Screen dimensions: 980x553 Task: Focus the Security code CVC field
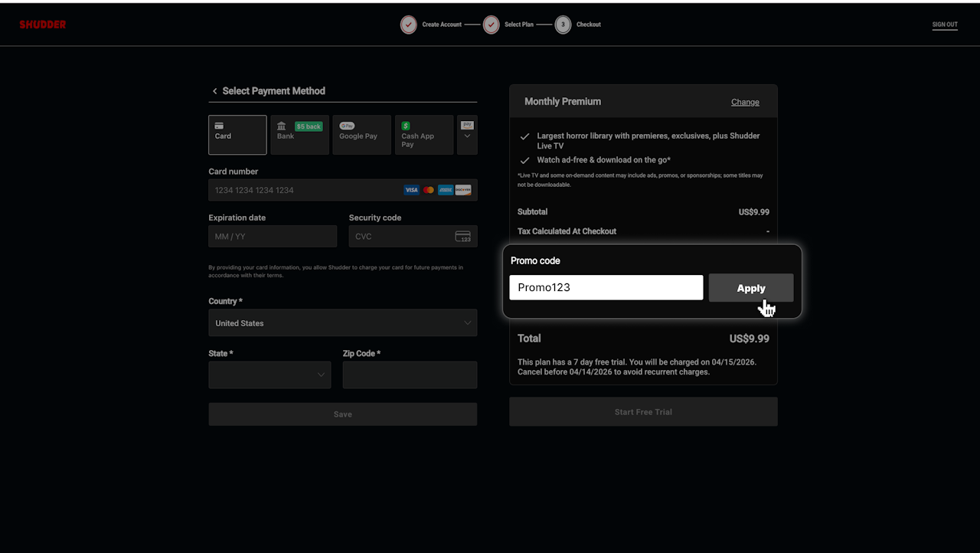coord(413,236)
